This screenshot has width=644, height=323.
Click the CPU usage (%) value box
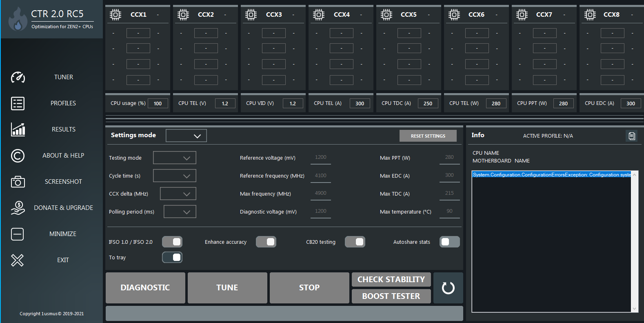point(158,103)
